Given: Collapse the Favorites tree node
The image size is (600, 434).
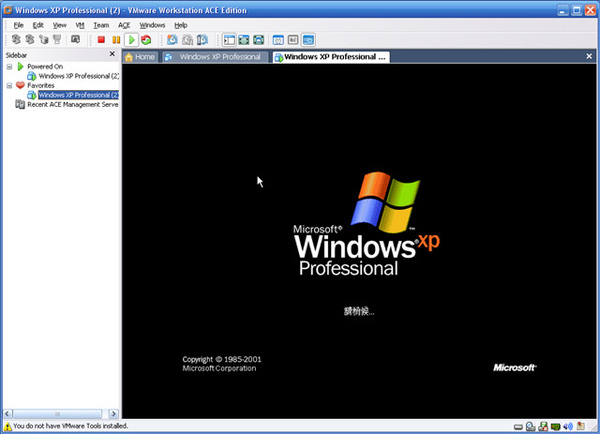Looking at the screenshot, I should tap(10, 86).
